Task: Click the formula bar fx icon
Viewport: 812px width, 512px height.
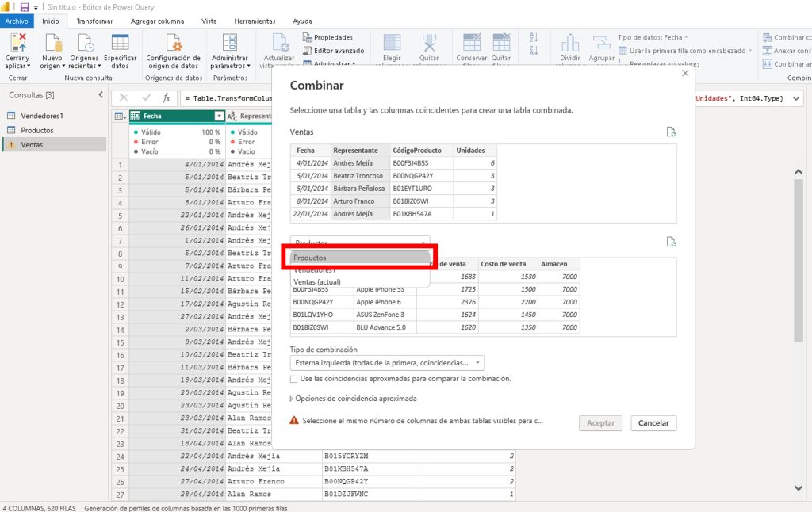Action: (167, 97)
